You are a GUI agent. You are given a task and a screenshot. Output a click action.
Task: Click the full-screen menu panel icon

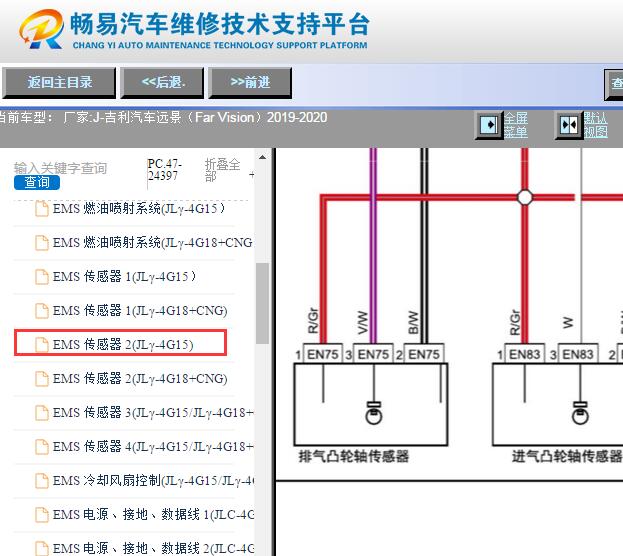tap(490, 125)
